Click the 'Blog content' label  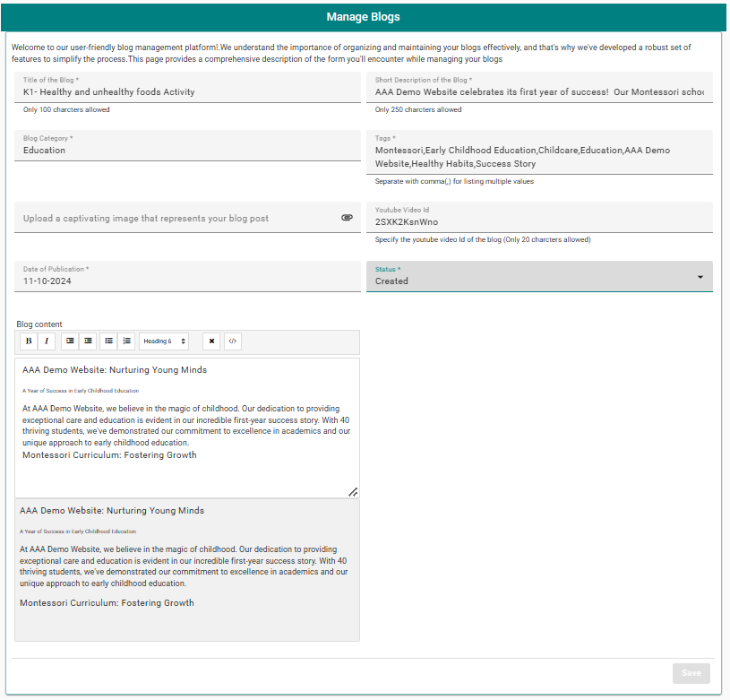coord(39,324)
